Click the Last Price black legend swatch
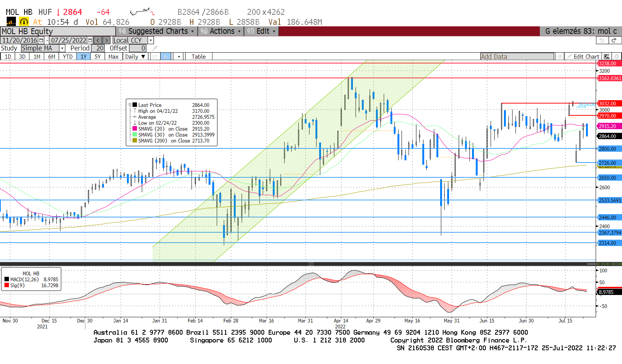The height and width of the screenshot is (364, 622). [x=135, y=105]
